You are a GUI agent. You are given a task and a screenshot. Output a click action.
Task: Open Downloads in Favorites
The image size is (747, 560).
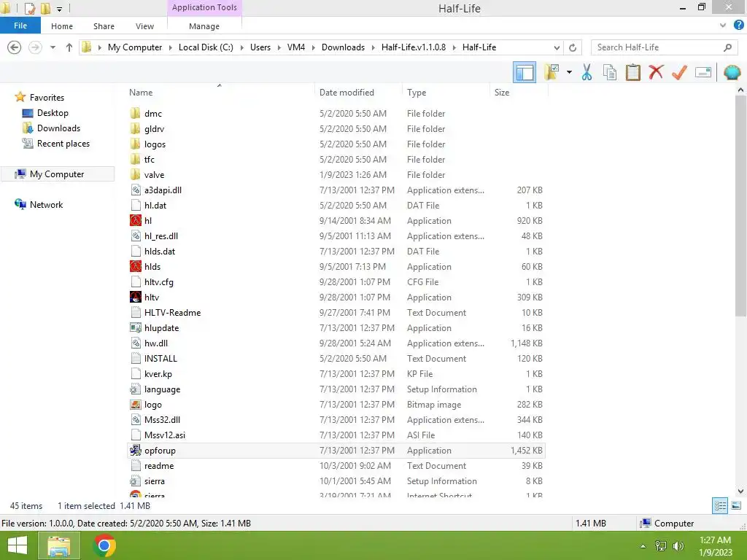coord(58,128)
